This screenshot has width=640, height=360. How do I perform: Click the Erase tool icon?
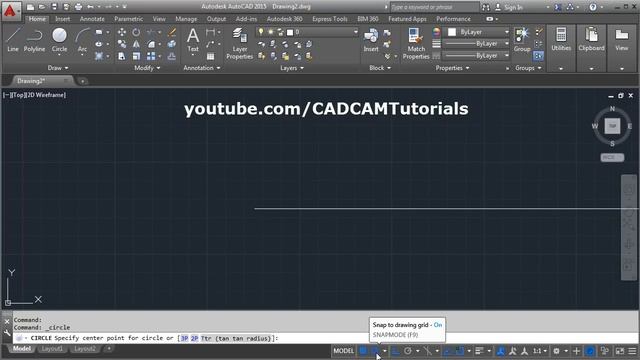click(172, 32)
